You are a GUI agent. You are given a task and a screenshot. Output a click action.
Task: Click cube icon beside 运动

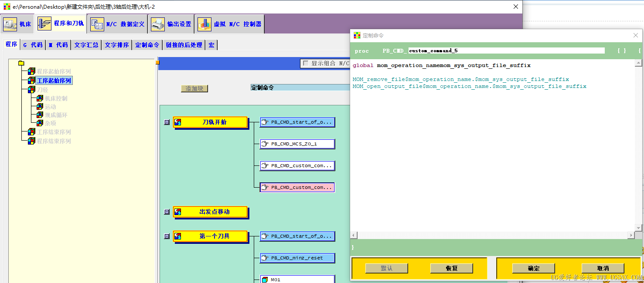tap(40, 107)
